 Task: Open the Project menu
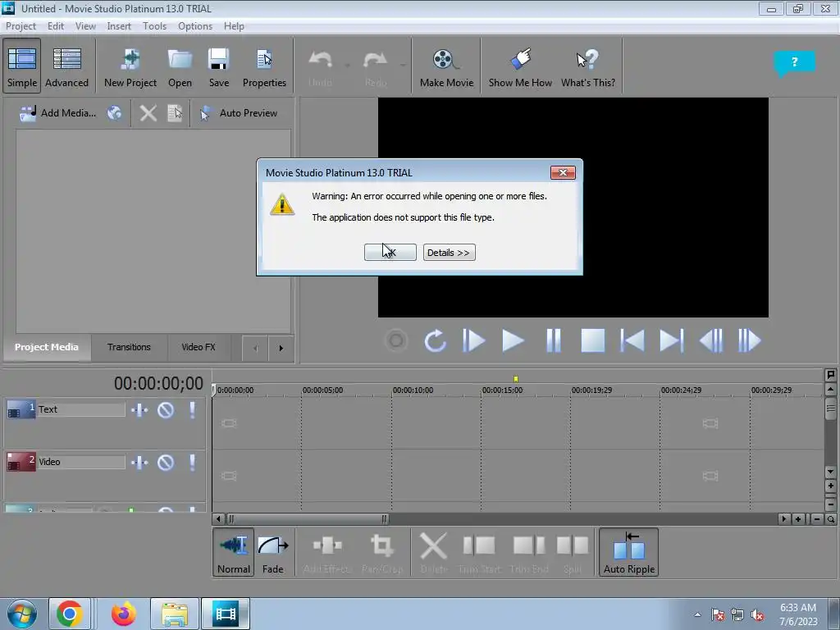coord(21,25)
